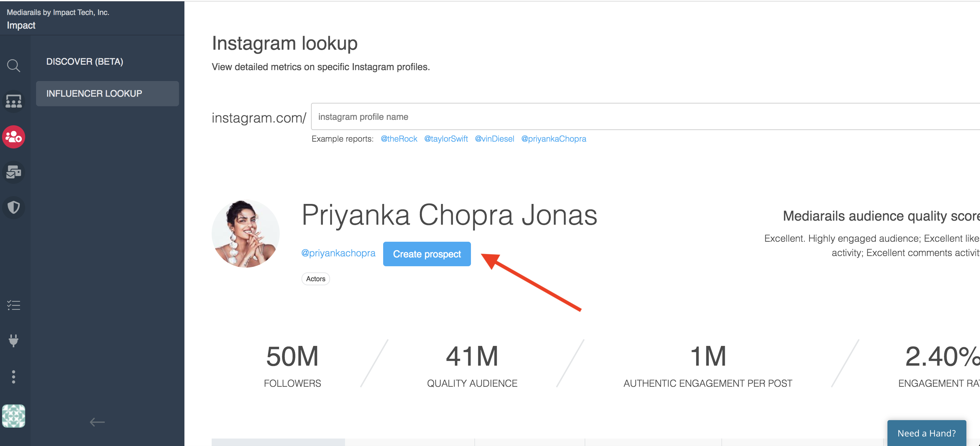Open the three-dot more options icon
Viewport: 980px width, 446px height.
pyautogui.click(x=14, y=377)
